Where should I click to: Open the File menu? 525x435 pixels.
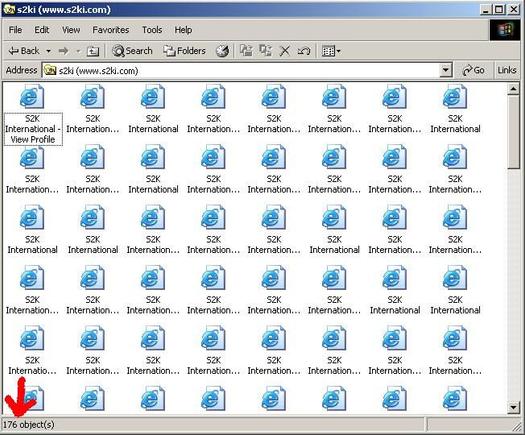point(15,30)
